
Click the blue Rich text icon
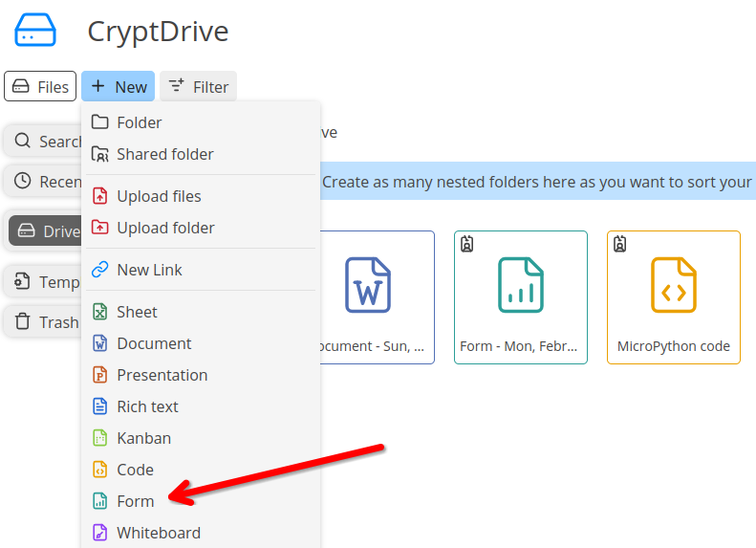(99, 406)
